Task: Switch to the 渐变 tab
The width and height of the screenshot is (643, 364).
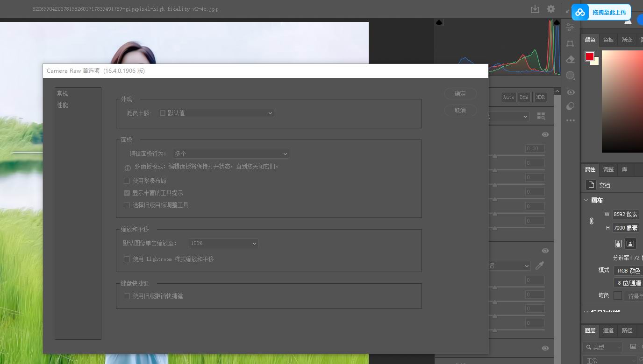Action: pyautogui.click(x=627, y=40)
